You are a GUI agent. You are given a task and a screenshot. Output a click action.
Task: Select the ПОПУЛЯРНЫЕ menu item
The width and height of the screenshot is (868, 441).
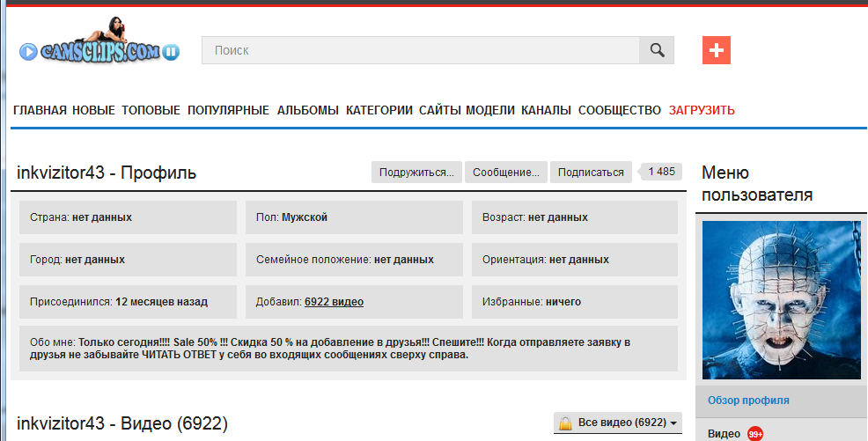coord(228,110)
